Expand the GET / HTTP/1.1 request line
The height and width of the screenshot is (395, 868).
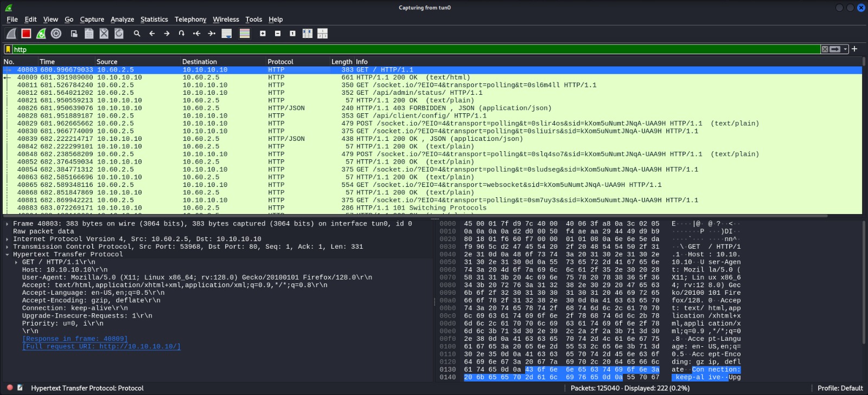(16, 262)
